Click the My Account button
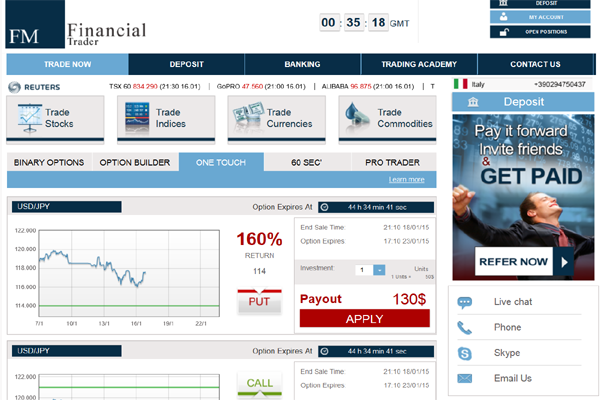 [540, 17]
